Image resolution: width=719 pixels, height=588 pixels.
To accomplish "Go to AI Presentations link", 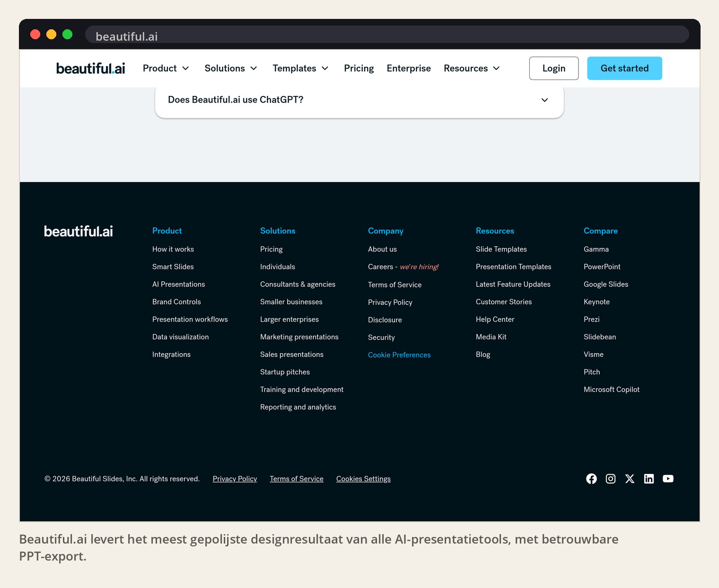I will pos(179,284).
